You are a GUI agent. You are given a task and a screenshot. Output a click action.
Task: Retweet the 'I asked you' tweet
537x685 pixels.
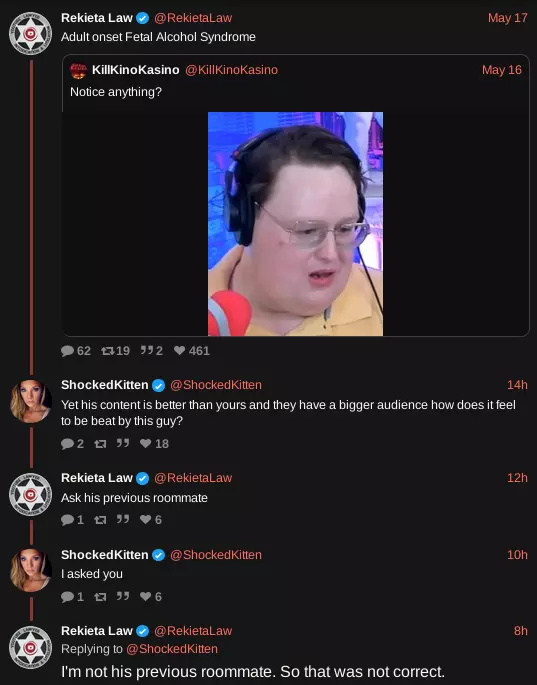pos(100,597)
